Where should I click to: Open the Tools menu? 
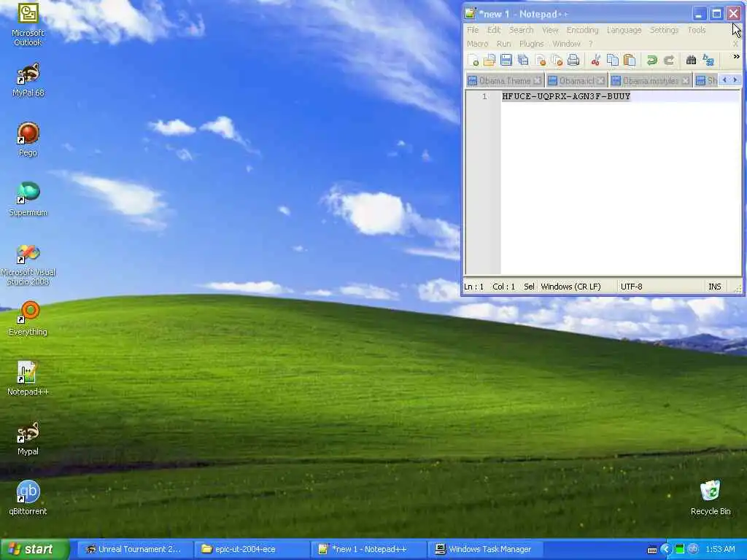[697, 30]
